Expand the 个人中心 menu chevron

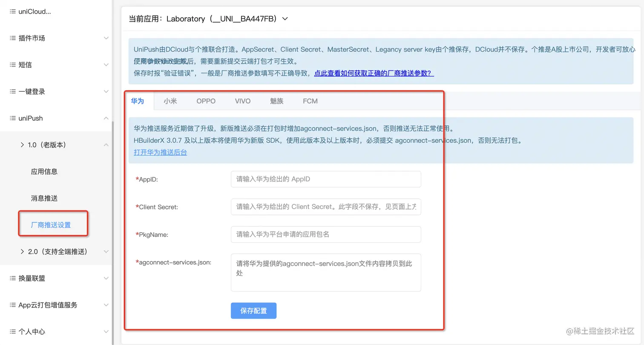(x=106, y=331)
